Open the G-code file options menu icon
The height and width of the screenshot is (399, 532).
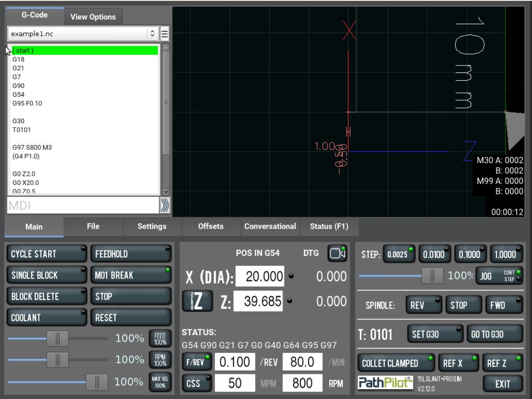point(165,33)
